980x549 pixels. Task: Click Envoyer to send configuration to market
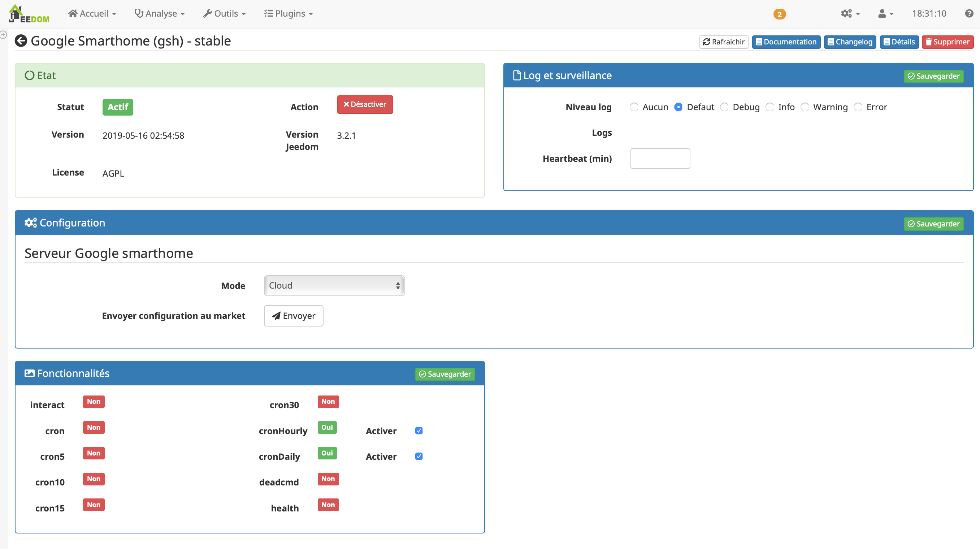(294, 316)
